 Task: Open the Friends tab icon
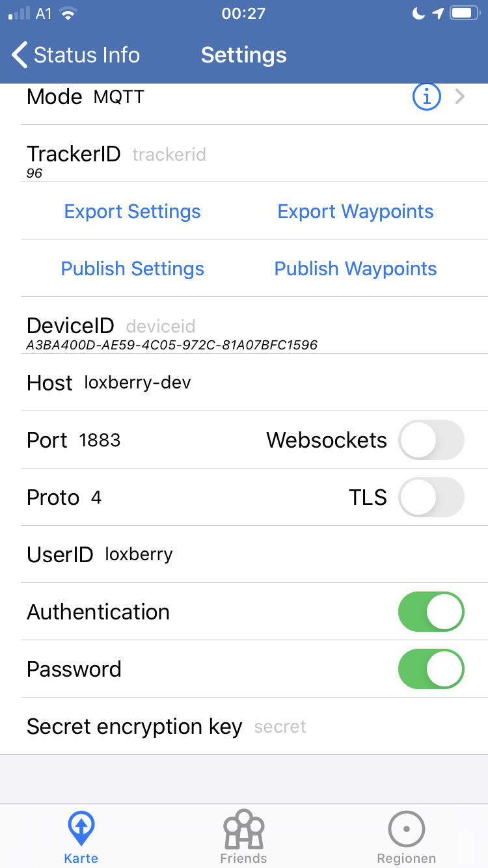(x=243, y=829)
